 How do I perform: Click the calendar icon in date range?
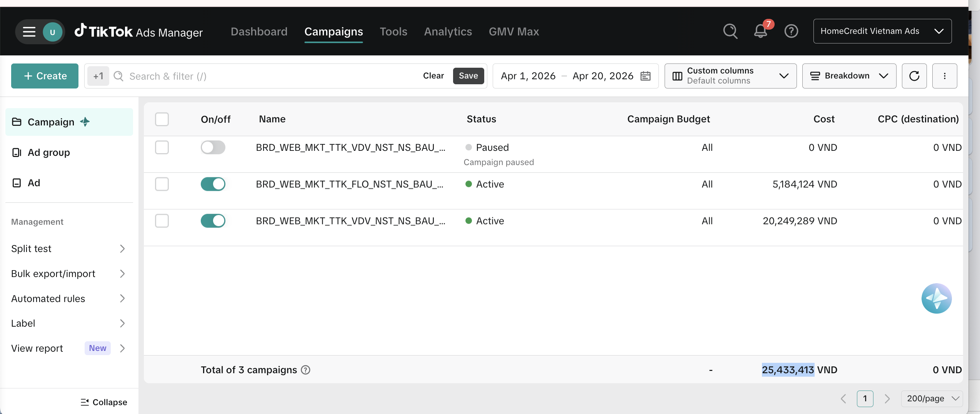[x=646, y=76]
